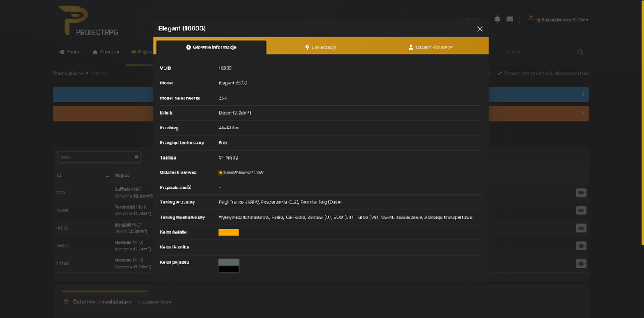Viewport: 644px width, 318px height.
Task: Expand the orange banner chevron
Action: [583, 114]
